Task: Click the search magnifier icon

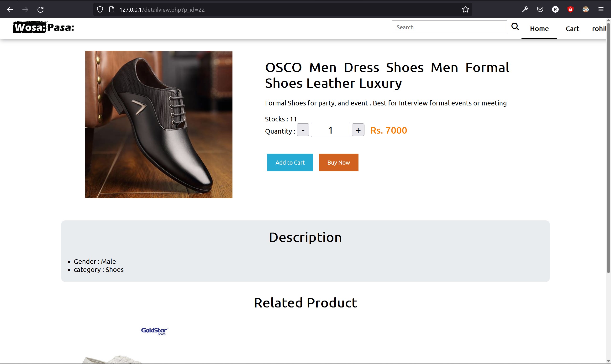Action: [515, 26]
